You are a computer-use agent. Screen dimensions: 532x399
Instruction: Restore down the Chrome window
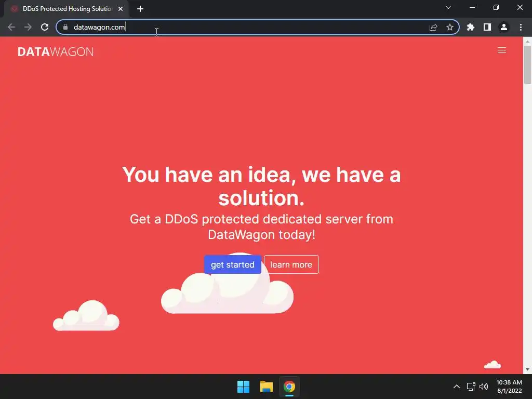coord(496,7)
